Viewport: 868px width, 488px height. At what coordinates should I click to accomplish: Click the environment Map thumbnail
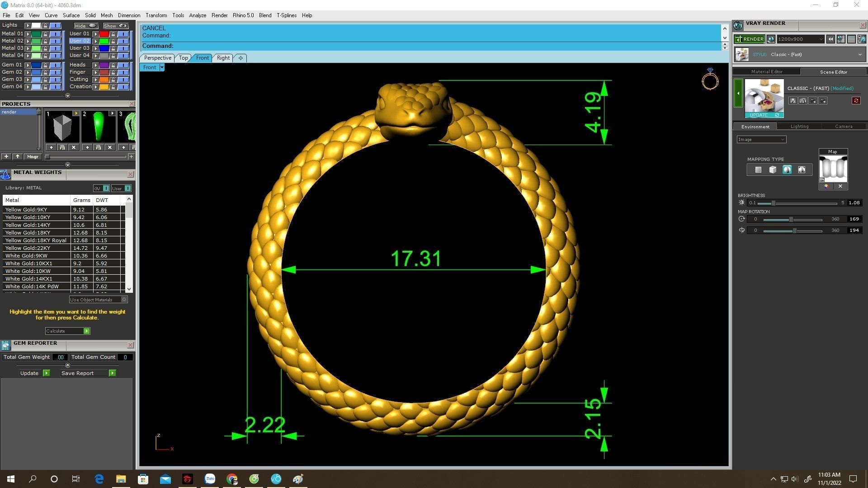pyautogui.click(x=833, y=168)
